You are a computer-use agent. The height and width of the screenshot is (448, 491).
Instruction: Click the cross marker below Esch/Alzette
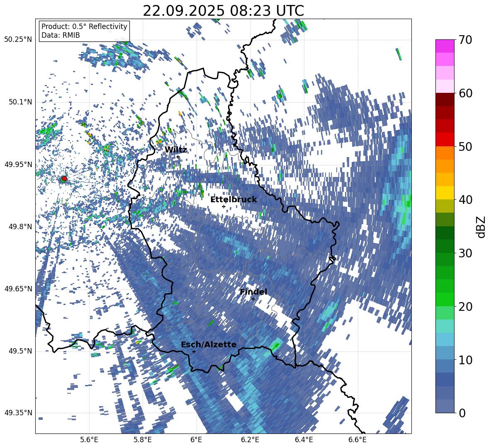[194, 351]
